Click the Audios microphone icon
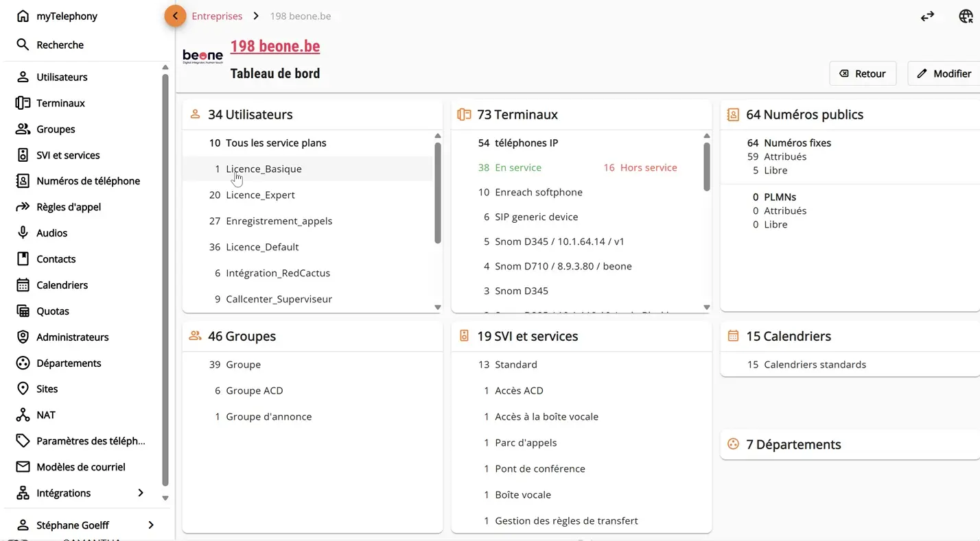 (x=23, y=232)
